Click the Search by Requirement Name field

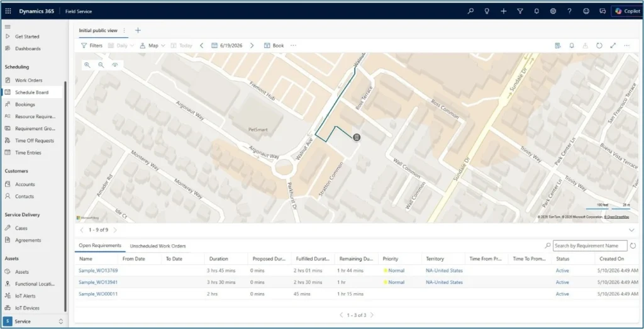click(x=590, y=245)
